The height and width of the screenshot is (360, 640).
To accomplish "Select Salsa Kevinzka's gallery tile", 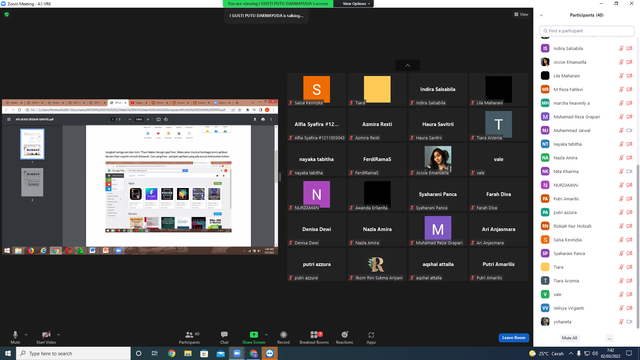I will 317,90.
